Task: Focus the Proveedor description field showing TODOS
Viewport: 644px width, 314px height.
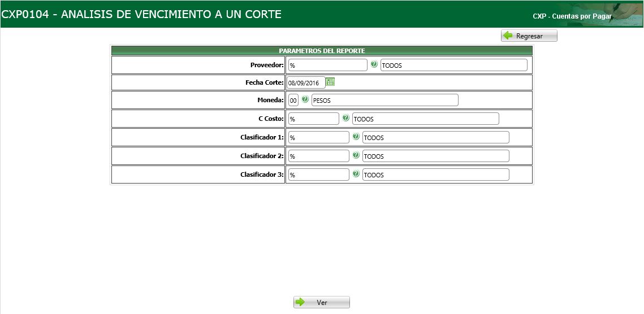Action: [454, 65]
